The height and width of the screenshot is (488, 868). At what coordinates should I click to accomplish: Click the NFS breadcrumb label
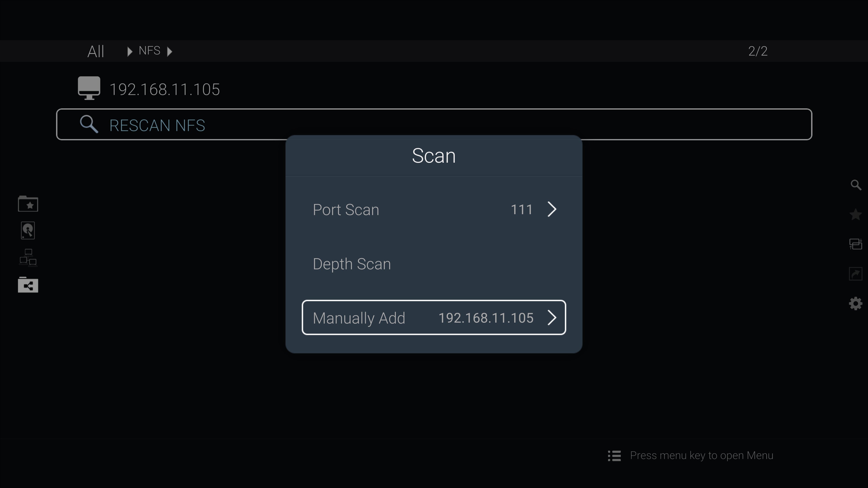coord(149,51)
